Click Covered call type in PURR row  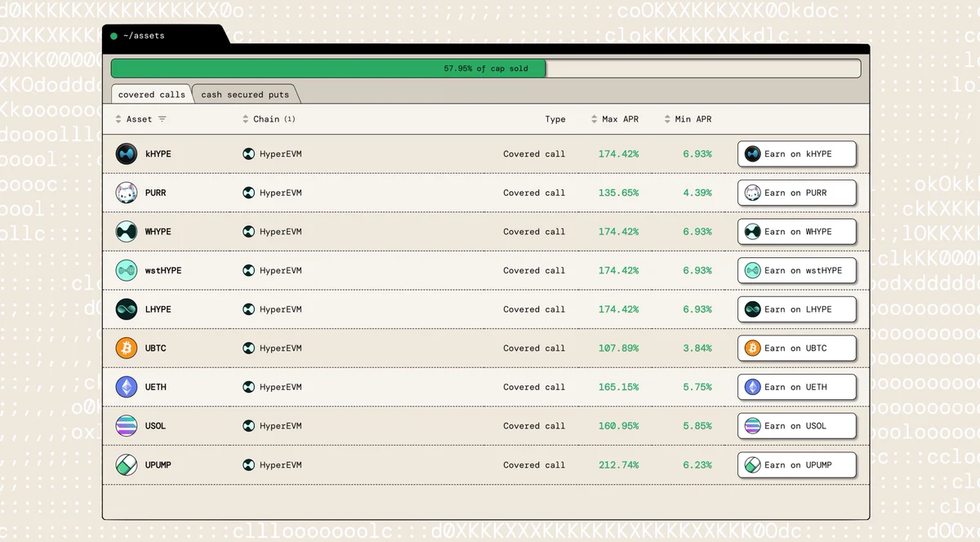pyautogui.click(x=534, y=193)
